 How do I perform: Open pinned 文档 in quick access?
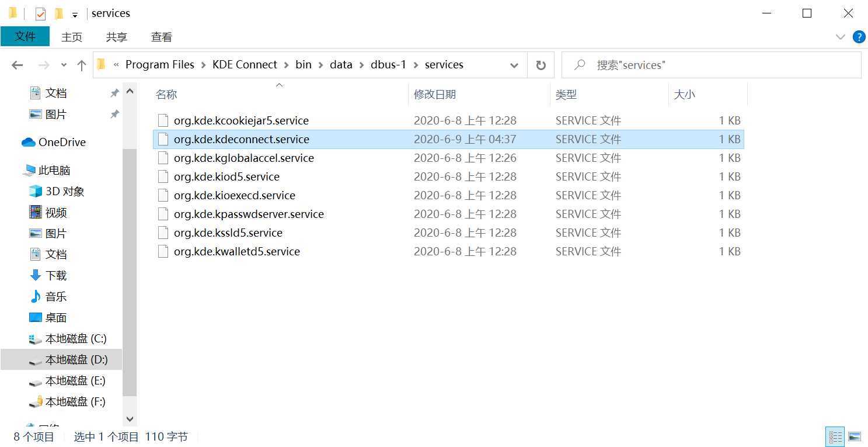(x=56, y=93)
